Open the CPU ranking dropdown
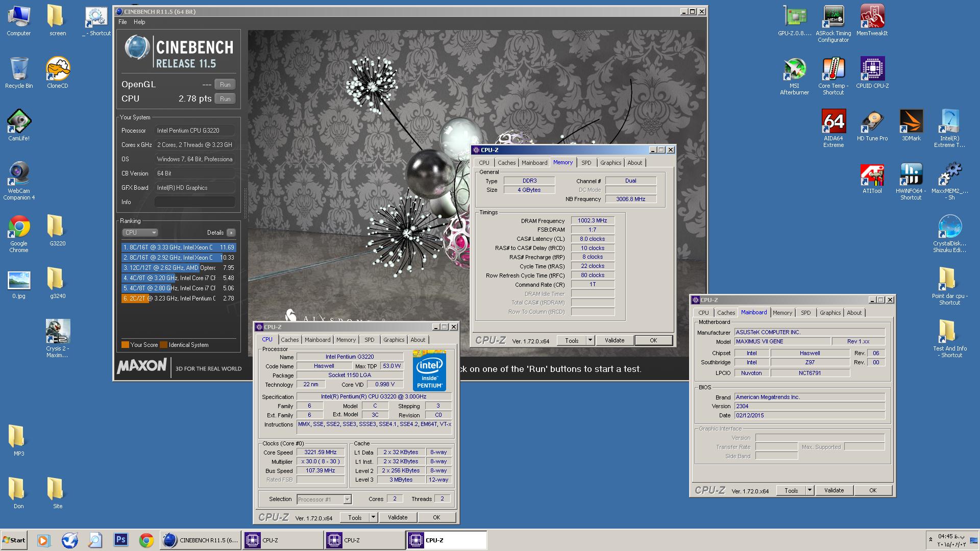This screenshot has height=551, width=980. pos(140,232)
